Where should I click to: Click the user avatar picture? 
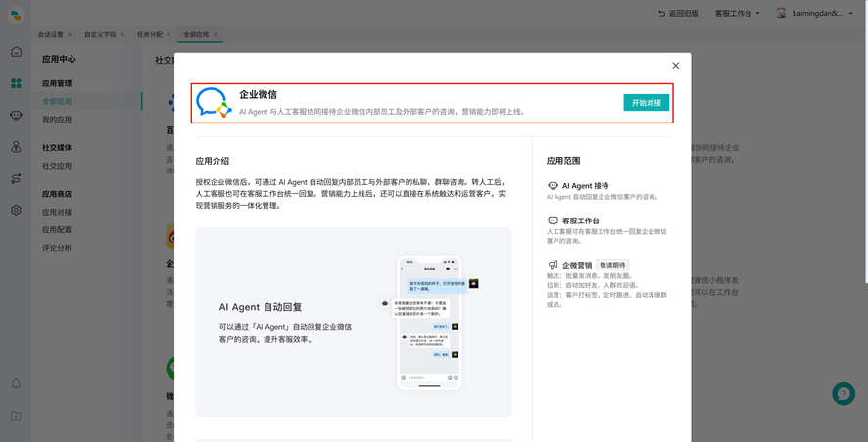(x=781, y=13)
